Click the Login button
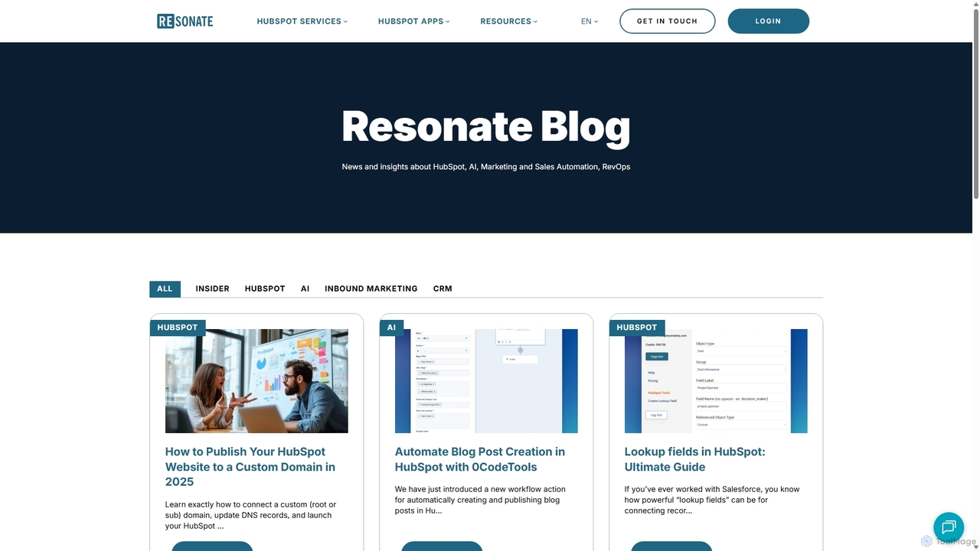 [x=768, y=21]
